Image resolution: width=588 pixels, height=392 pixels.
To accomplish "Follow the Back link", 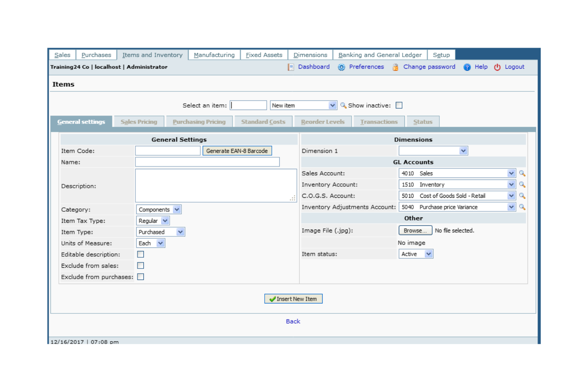I will pyautogui.click(x=293, y=321).
